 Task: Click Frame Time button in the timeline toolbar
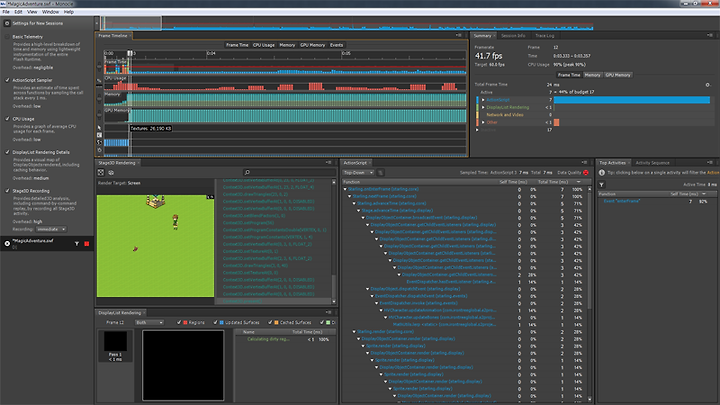(x=237, y=45)
